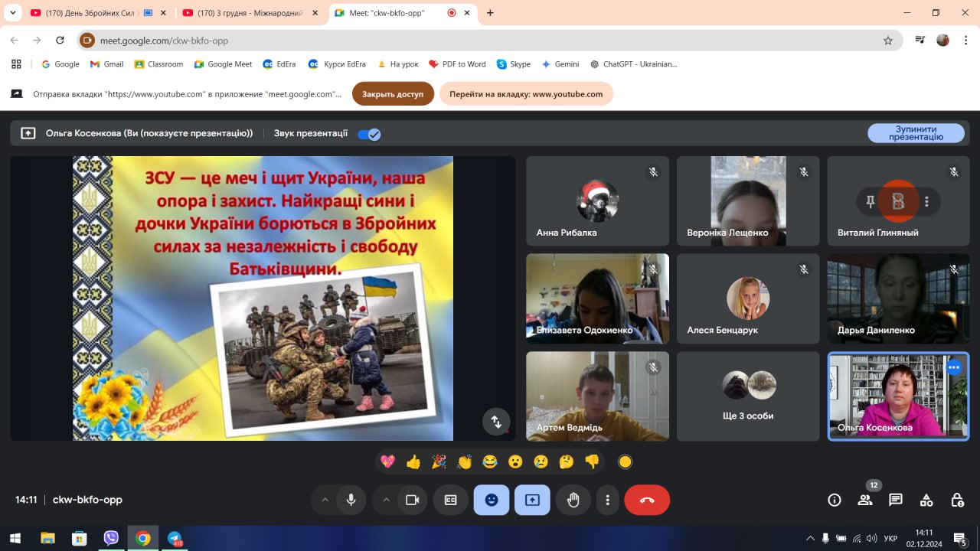Open the three-dot more options menu in toolbar
Screen dimensions: 980x551
pyautogui.click(x=607, y=500)
